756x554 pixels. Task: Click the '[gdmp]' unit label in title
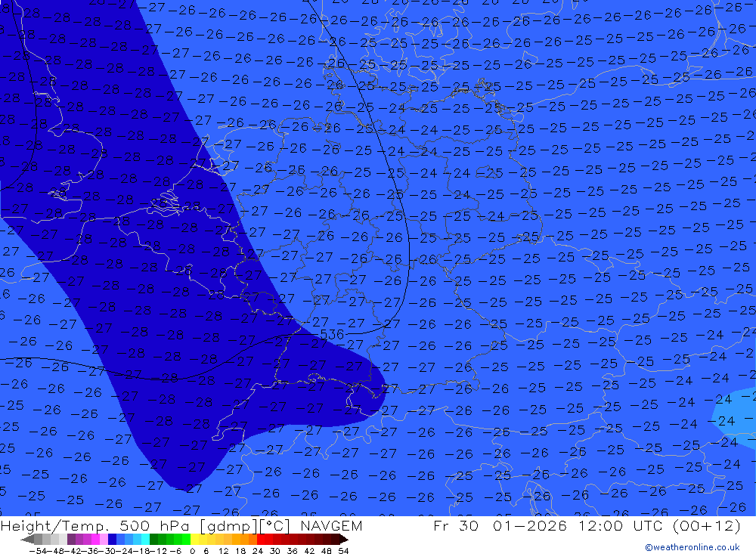click(x=229, y=526)
